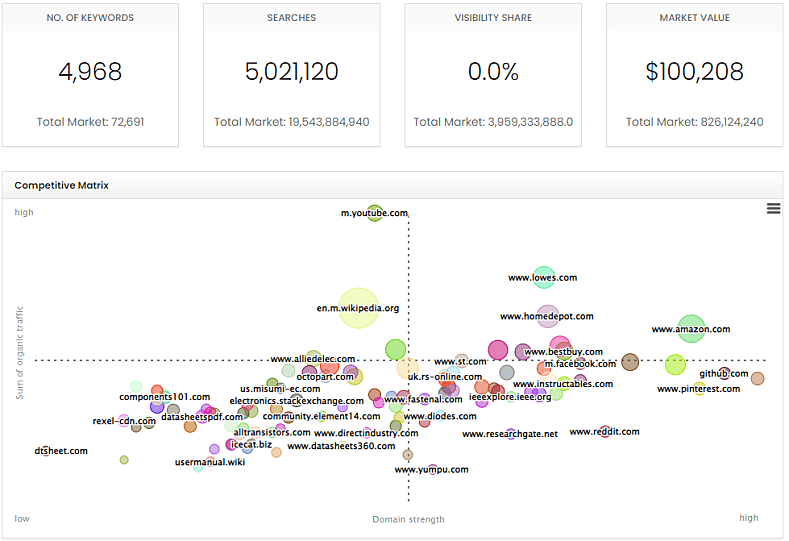Click the en.m.wikipedia.org bubble
Viewport: 789px width, 541px height.
pos(358,308)
